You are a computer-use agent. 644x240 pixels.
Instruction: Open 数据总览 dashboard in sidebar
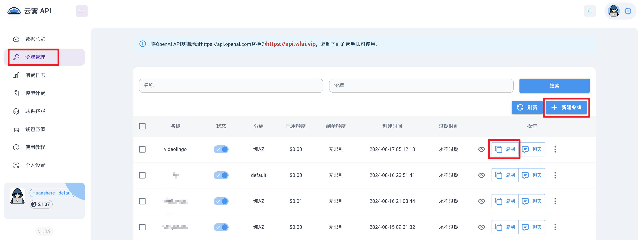point(44,39)
